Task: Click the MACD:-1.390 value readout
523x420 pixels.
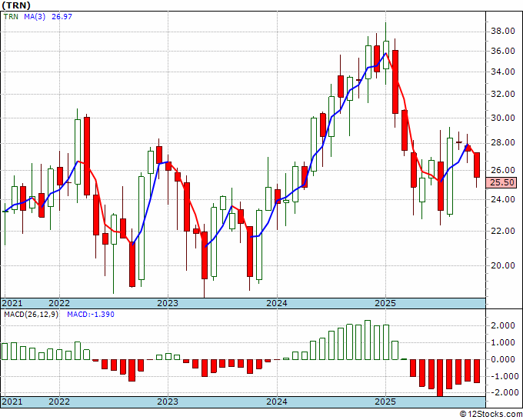Action: coord(91,315)
